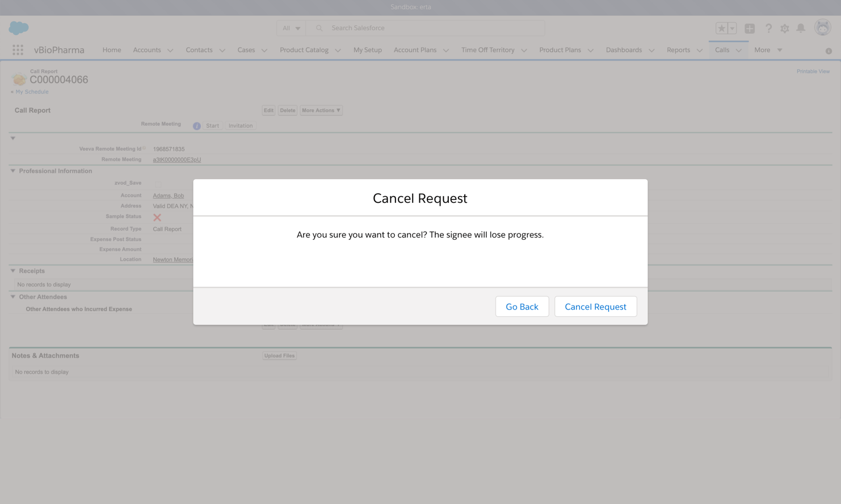
Task: Open the Help question mark icon
Action: (x=768, y=28)
